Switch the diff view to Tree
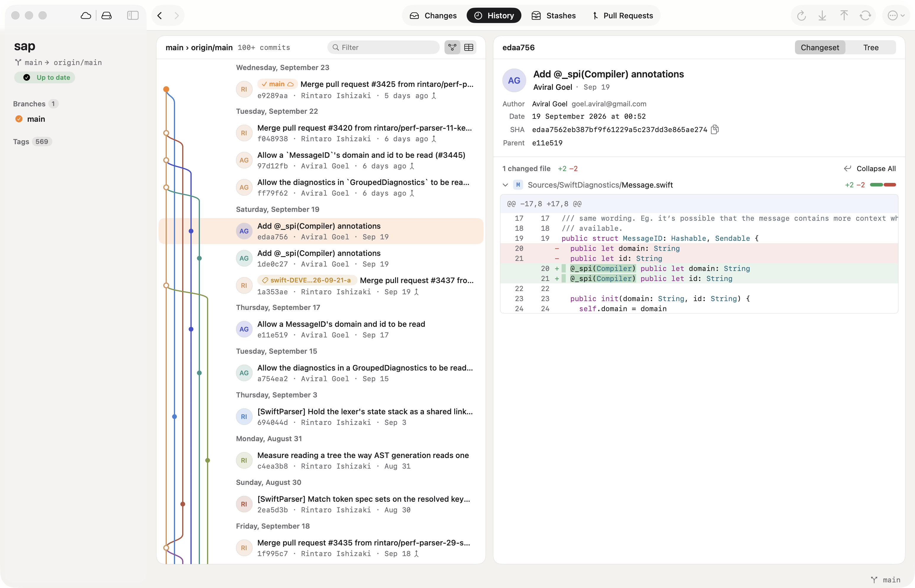 tap(871, 47)
